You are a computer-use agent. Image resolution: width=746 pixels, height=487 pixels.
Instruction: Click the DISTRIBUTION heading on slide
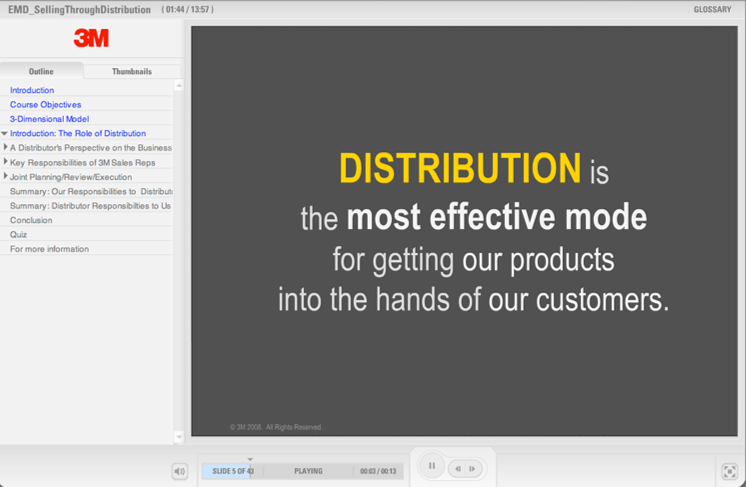tap(460, 168)
